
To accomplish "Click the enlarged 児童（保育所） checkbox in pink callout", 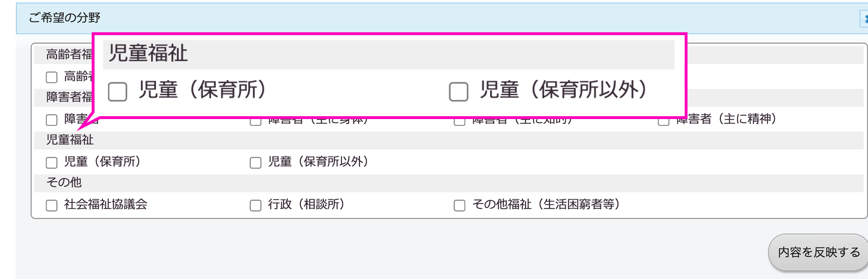I will (117, 92).
